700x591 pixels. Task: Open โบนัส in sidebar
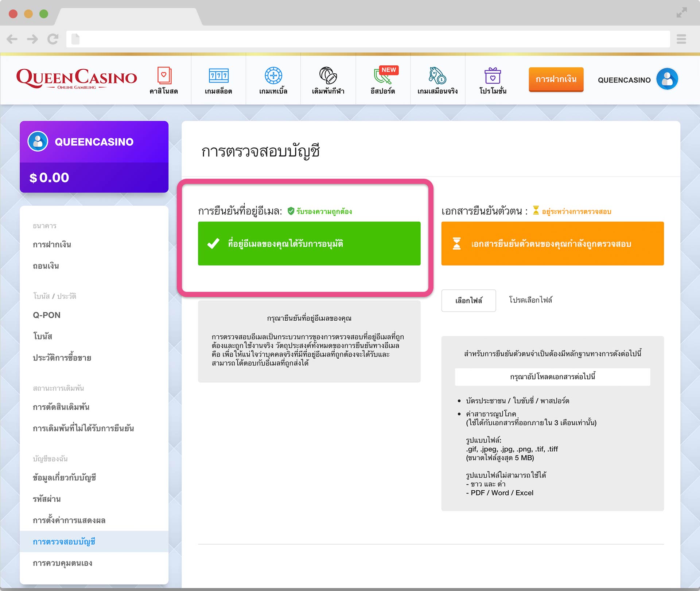(43, 336)
